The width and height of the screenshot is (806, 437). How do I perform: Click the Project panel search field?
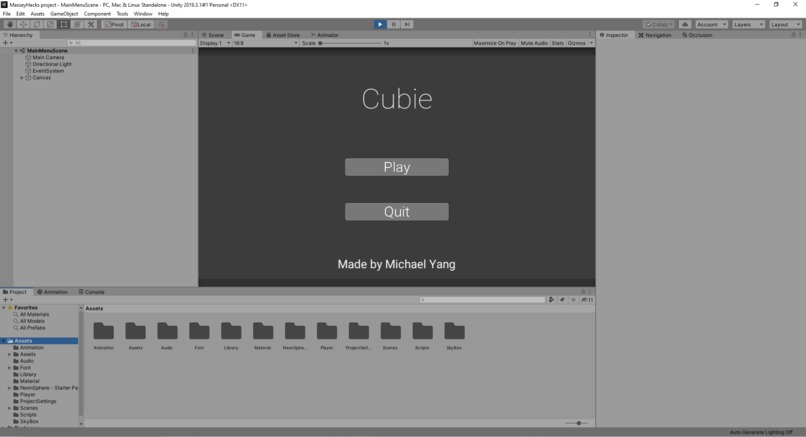coord(482,300)
